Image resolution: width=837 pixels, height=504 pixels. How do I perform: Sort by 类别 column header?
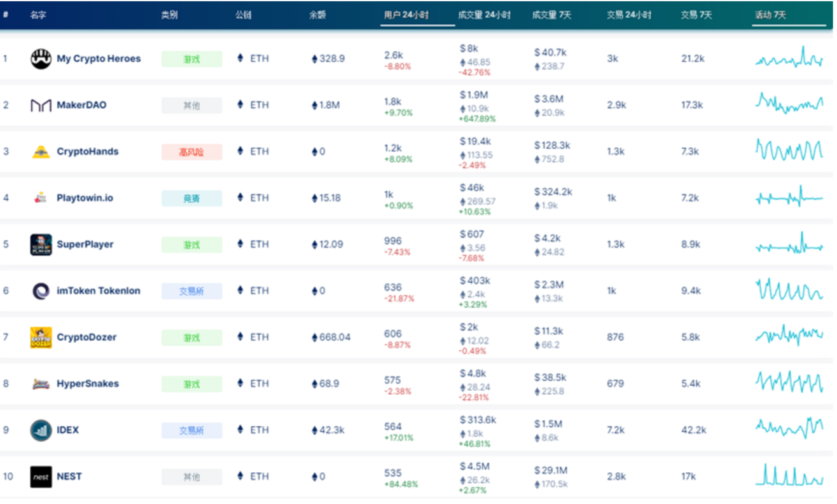click(169, 15)
